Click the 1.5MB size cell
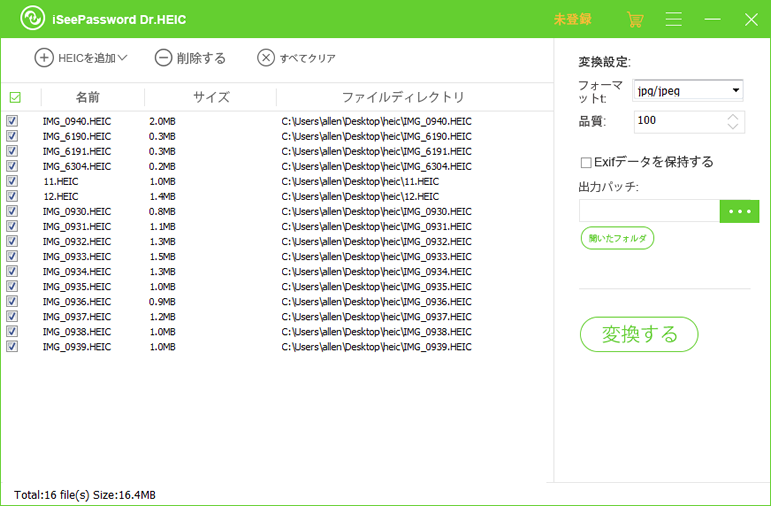This screenshot has width=771, height=506. (162, 257)
